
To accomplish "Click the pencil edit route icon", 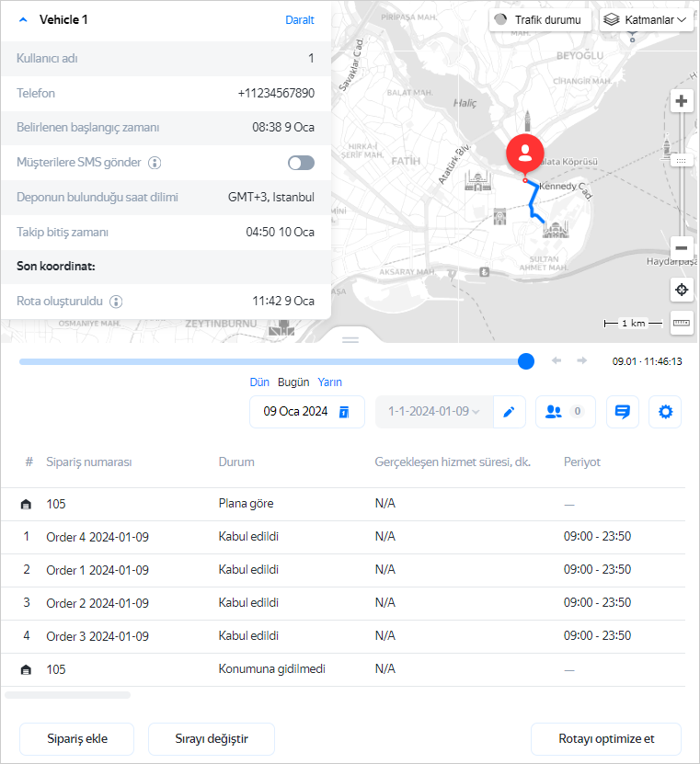I will click(509, 412).
